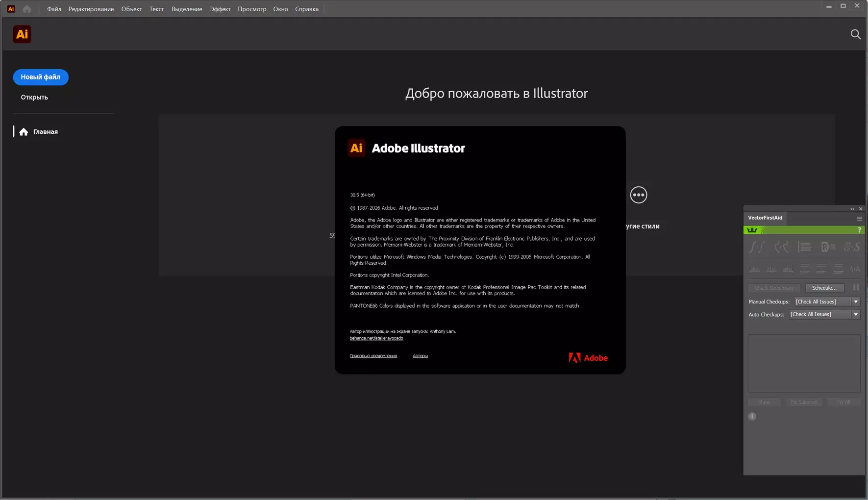Minimize the Illustrator window
This screenshot has height=500, width=868.
coord(829,6)
